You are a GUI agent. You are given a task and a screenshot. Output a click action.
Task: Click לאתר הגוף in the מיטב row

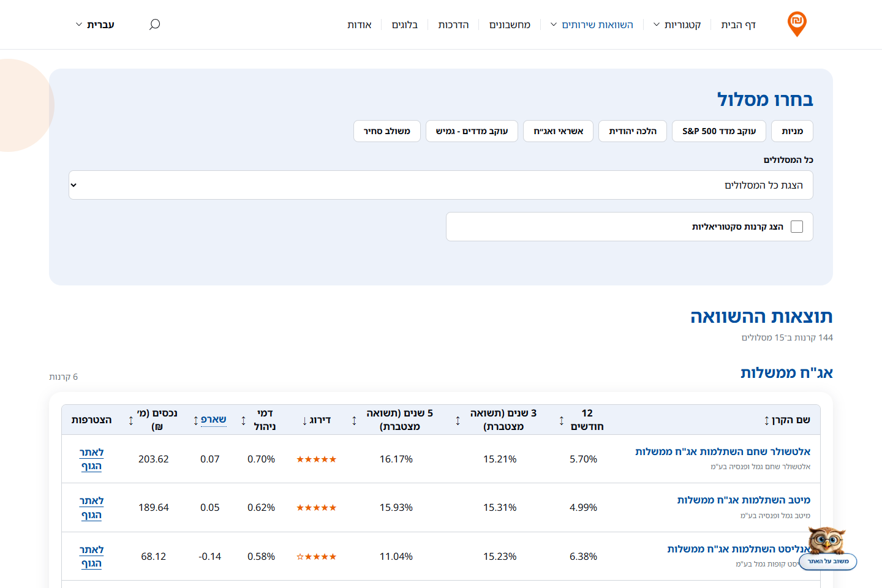(x=92, y=508)
